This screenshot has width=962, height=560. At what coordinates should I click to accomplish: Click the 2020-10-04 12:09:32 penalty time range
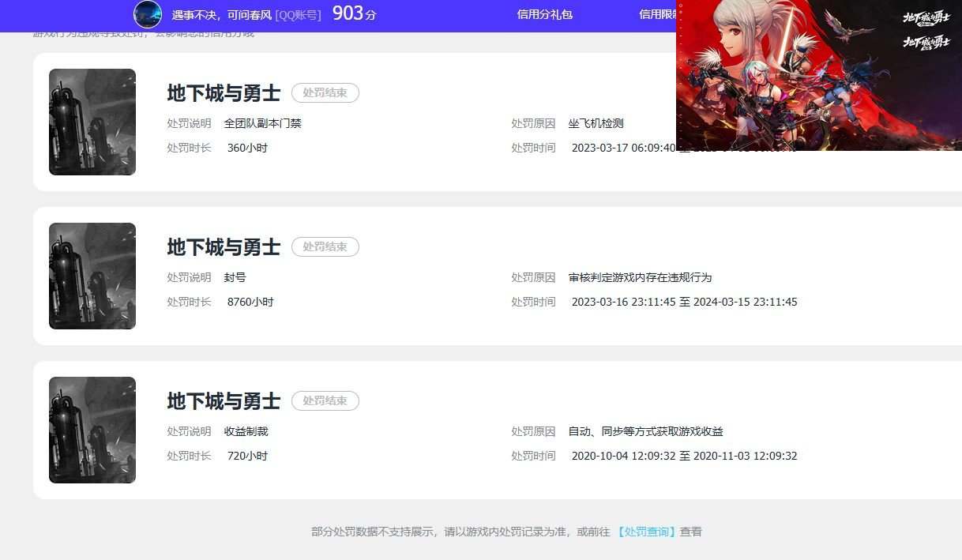point(685,456)
